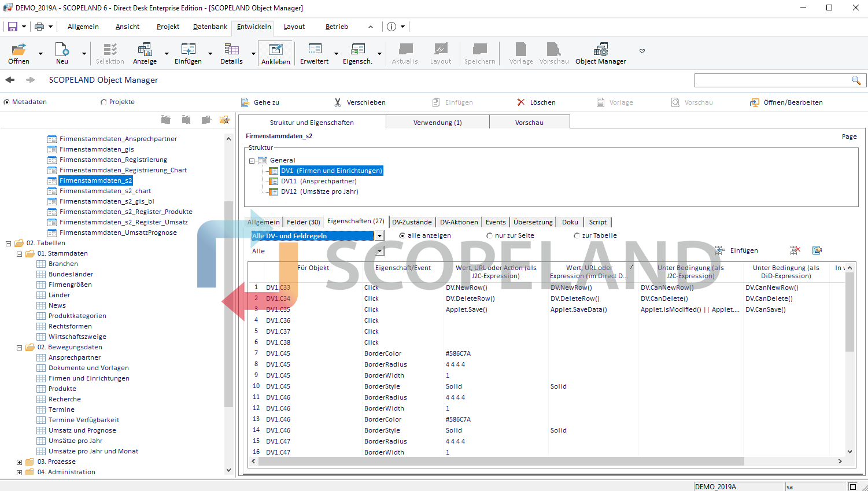The image size is (868, 491).
Task: Click the Einfügen ribbon icon
Action: (188, 49)
